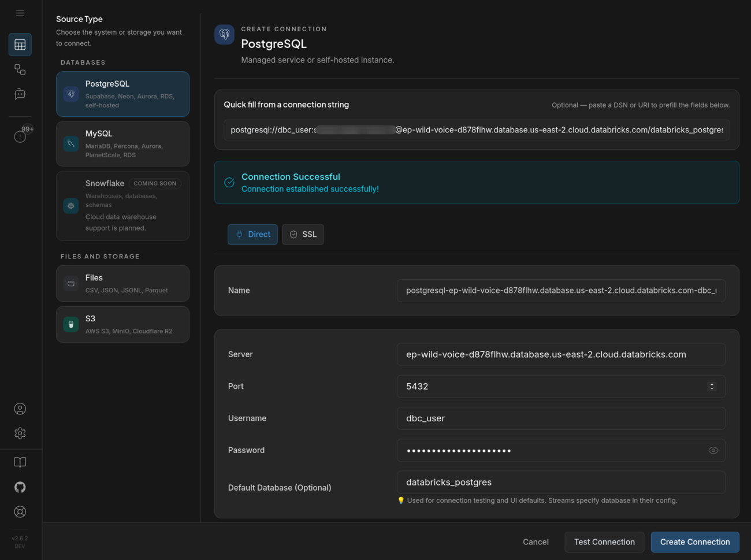The height and width of the screenshot is (560, 751).
Task: Open the streams flow icon in sidebar
Action: pos(20,69)
